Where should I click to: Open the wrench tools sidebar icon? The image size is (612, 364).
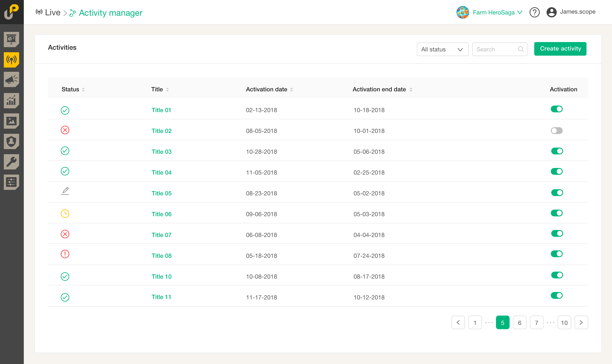click(11, 162)
